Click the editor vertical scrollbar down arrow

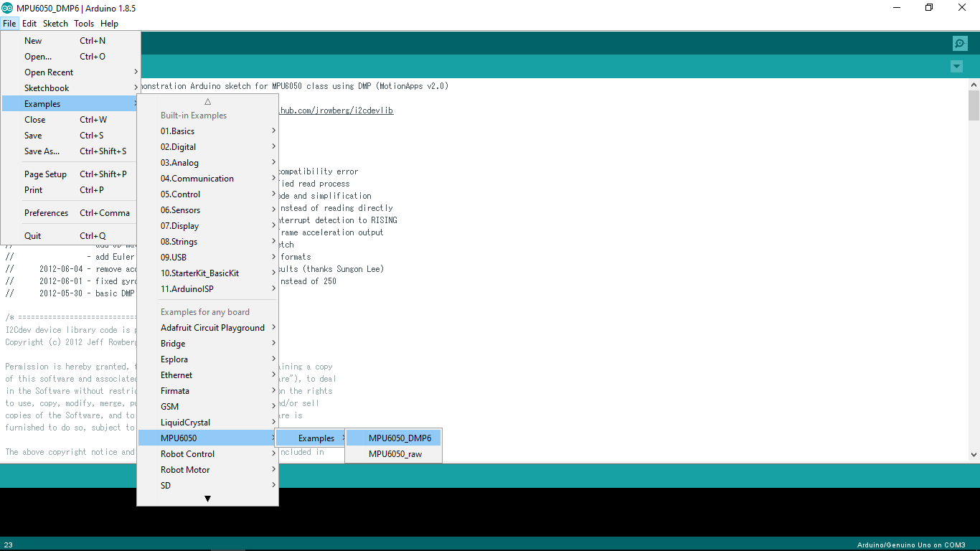pos(974,454)
